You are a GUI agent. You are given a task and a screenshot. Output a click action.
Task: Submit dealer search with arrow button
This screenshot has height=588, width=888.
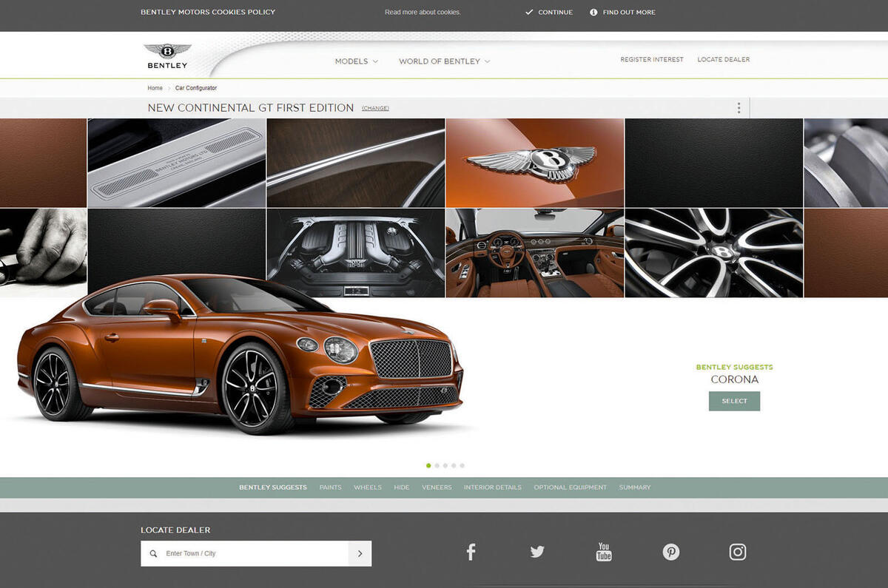[360, 553]
